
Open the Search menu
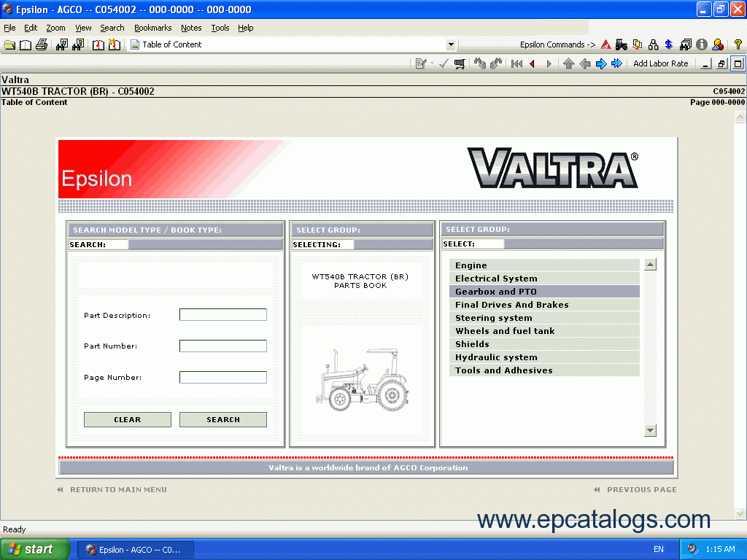pos(112,28)
